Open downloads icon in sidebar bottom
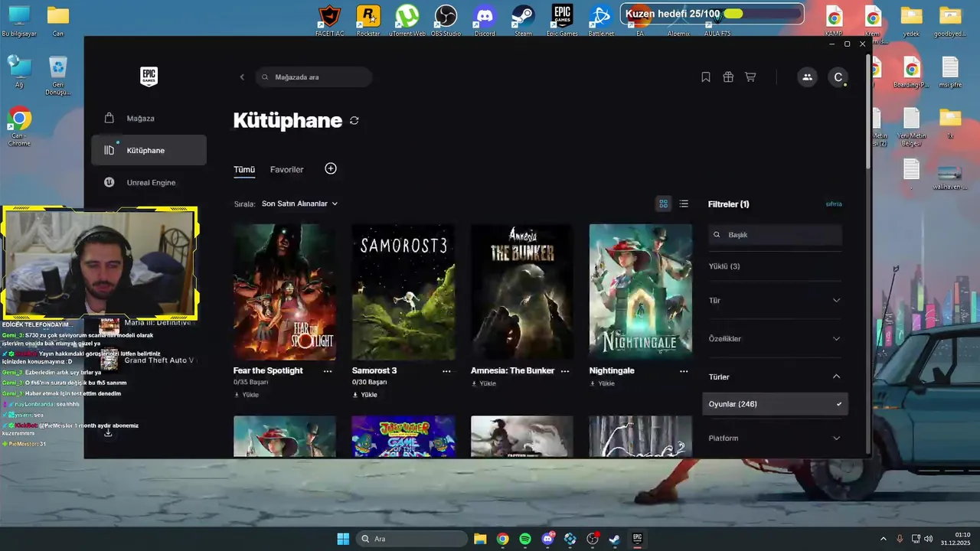This screenshot has width=980, height=551. click(108, 433)
